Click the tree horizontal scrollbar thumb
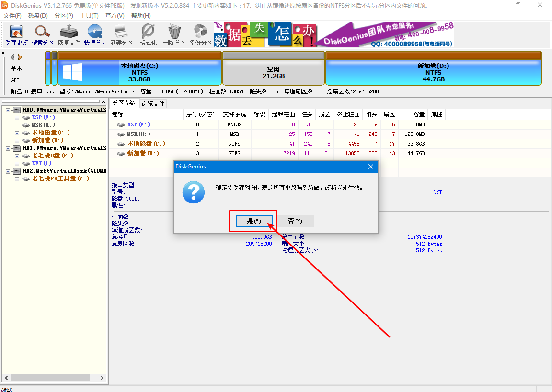Screen dimensions: 552x392 click(50, 378)
